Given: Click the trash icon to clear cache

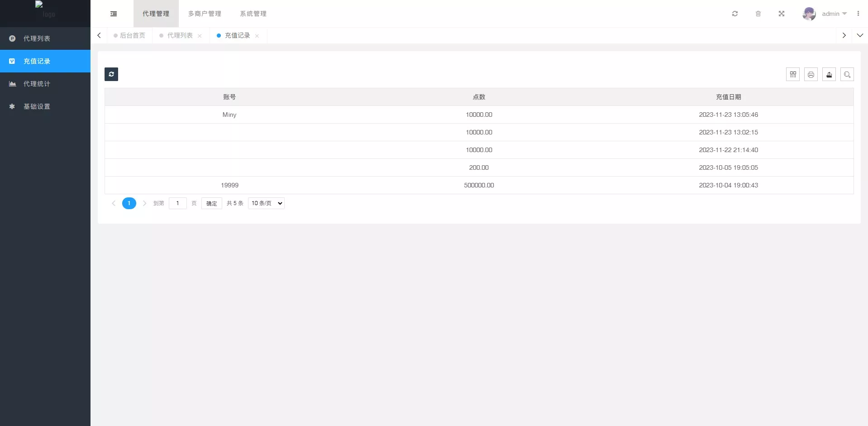Looking at the screenshot, I should click(758, 14).
